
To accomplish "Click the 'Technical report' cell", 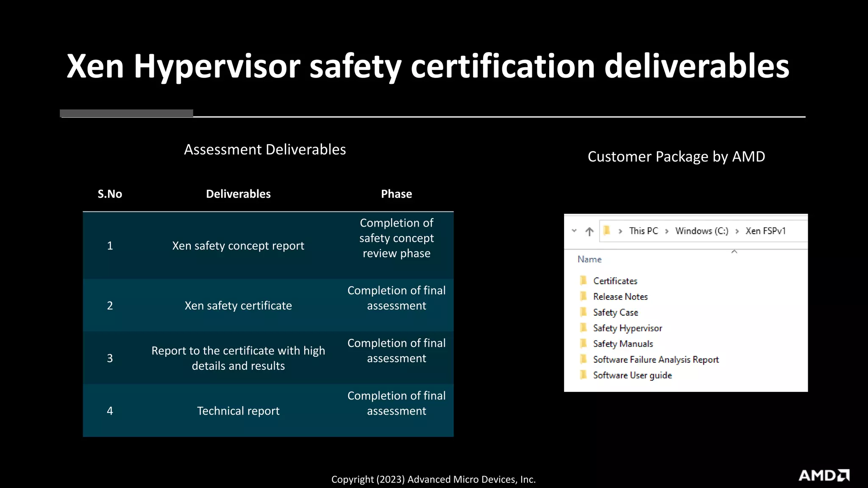I will click(x=238, y=411).
